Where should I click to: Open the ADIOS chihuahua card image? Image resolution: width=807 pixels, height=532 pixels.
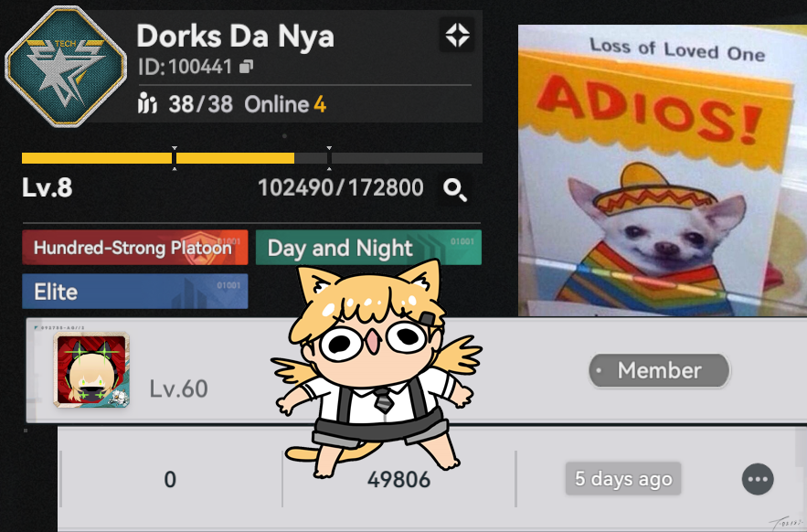point(663,170)
